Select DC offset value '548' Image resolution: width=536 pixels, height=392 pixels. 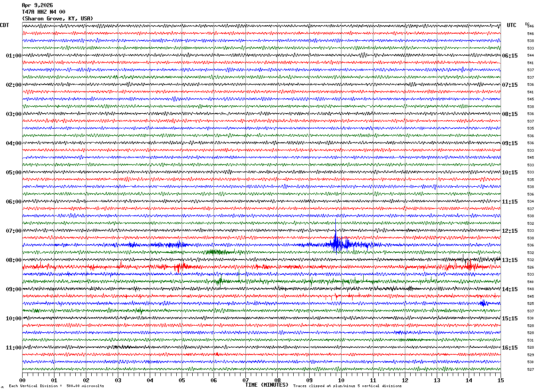(530, 289)
